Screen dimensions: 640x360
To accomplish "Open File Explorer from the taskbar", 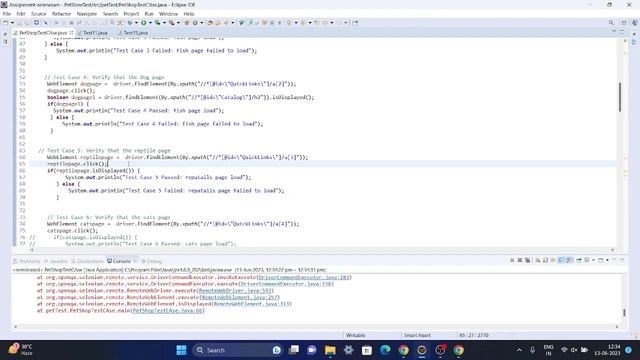I will click(330, 350).
